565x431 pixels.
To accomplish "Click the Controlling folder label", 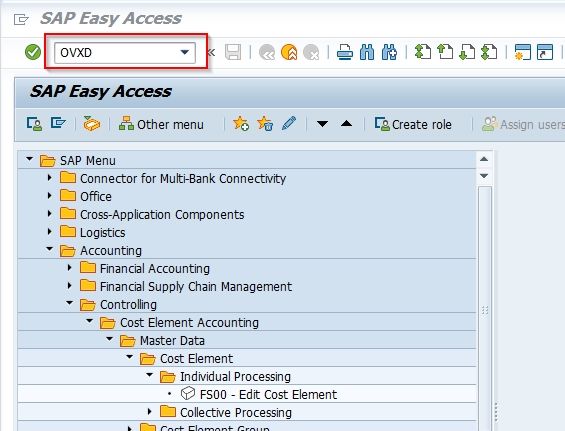I will pyautogui.click(x=128, y=305).
